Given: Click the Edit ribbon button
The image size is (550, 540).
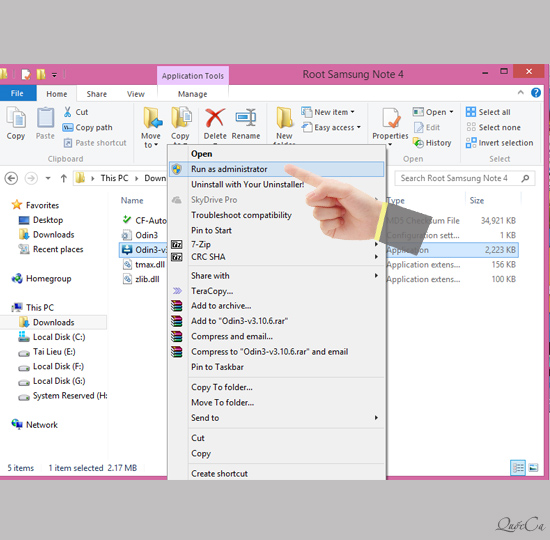Looking at the screenshot, I should pyautogui.click(x=427, y=127).
